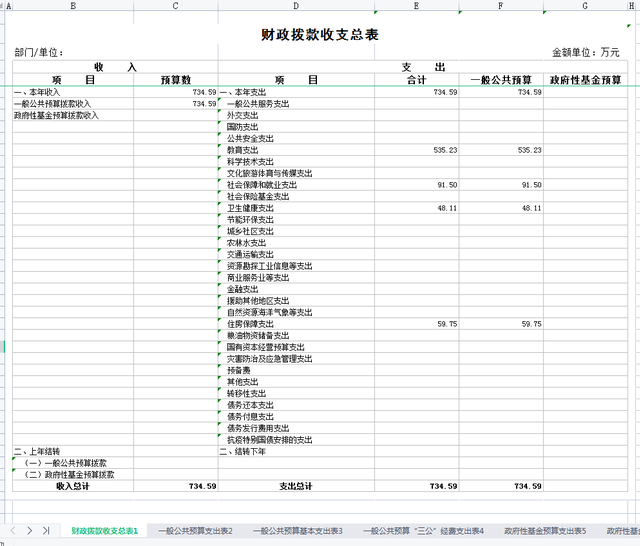The image size is (640, 546).
Task: Switch to the 政府性基金预算支出表5 tab
Action: [x=545, y=530]
